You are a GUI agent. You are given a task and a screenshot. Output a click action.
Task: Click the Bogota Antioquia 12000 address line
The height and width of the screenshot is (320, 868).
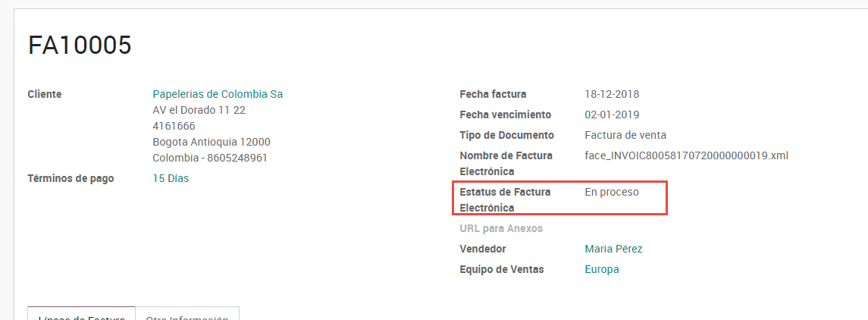click(x=212, y=143)
